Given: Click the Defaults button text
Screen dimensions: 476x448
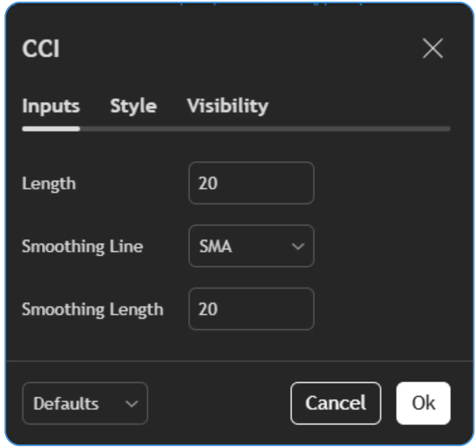Looking at the screenshot, I should tap(66, 404).
